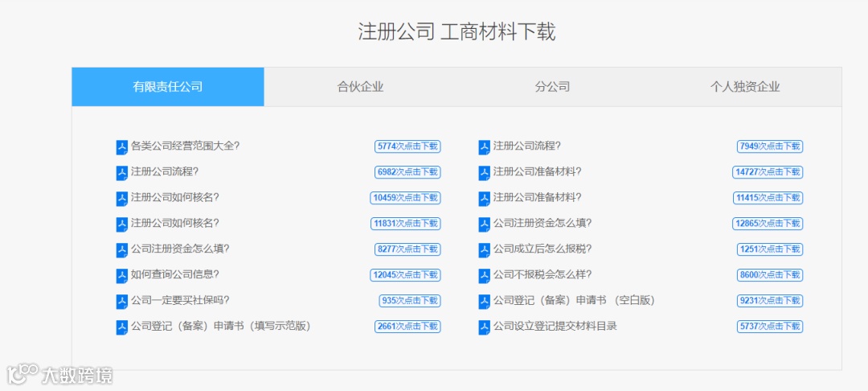Click PDF icon beside 各类公司经营范围大全?
Viewport: 868px width, 391px height.
tap(122, 147)
